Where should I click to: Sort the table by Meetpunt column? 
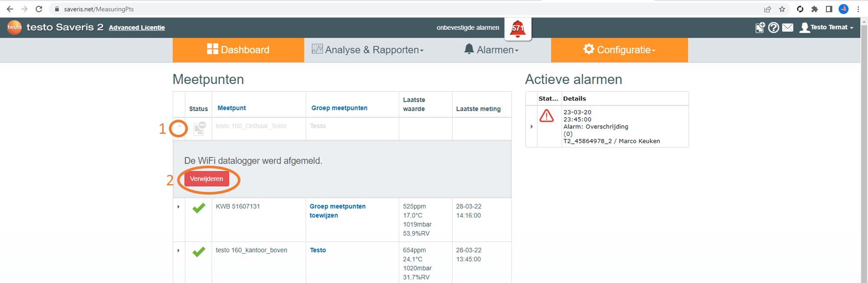click(x=232, y=108)
